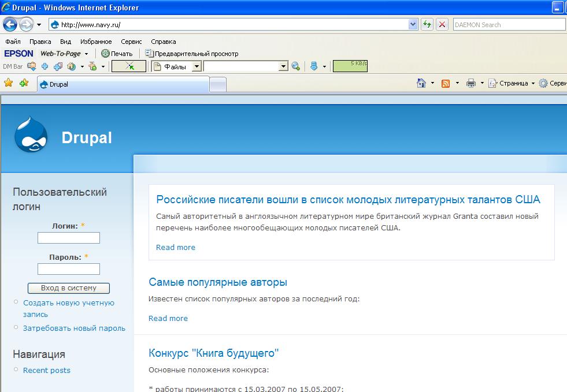
Task: Expand dropdown beside house globe icon
Action: 82,66
